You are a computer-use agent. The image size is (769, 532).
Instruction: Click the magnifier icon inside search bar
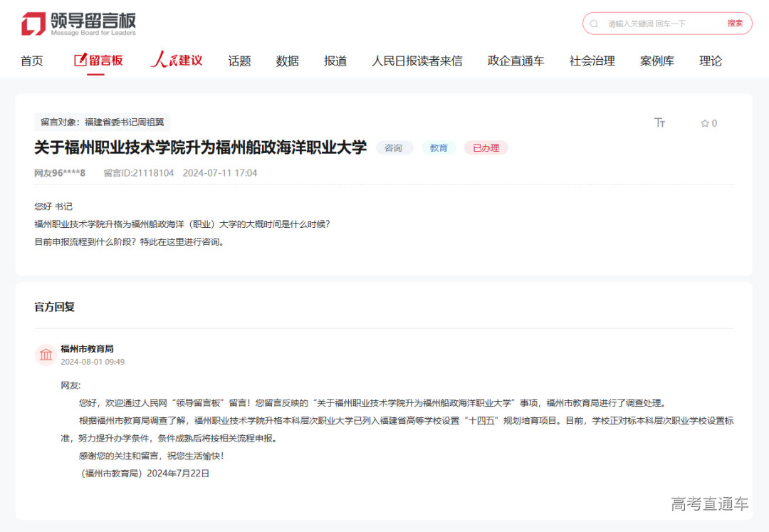(594, 24)
